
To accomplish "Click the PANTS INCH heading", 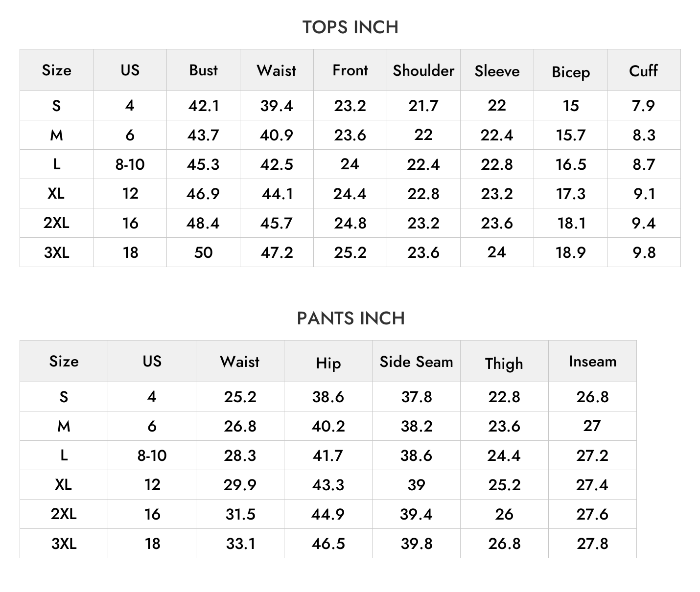I will 350,319.
